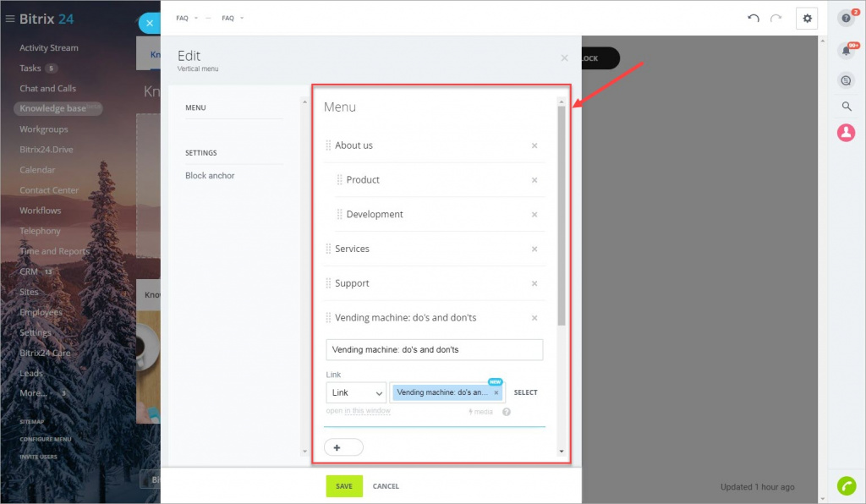Click the undo arrow icon
This screenshot has width=866, height=504.
coord(754,19)
